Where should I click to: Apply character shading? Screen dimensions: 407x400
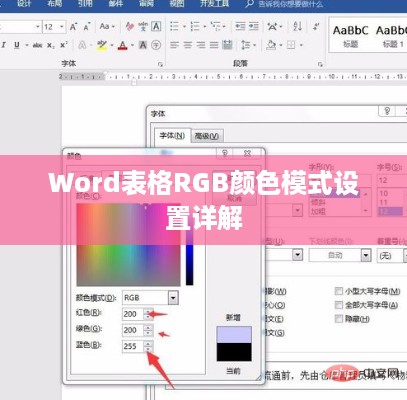(x=143, y=45)
